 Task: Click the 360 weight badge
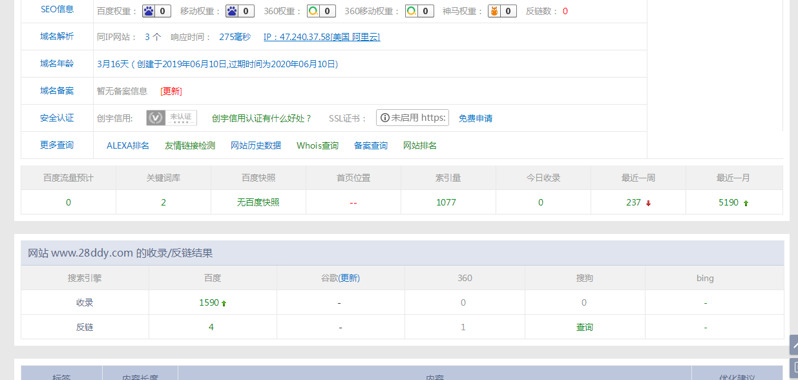click(321, 11)
